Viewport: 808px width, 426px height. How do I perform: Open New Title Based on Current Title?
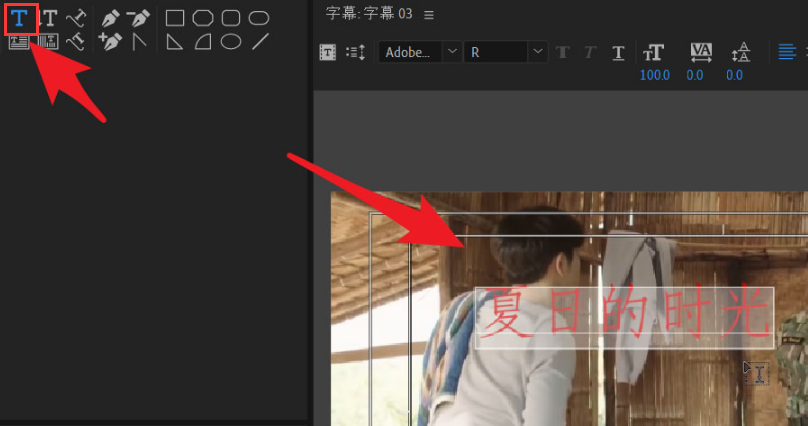click(328, 53)
